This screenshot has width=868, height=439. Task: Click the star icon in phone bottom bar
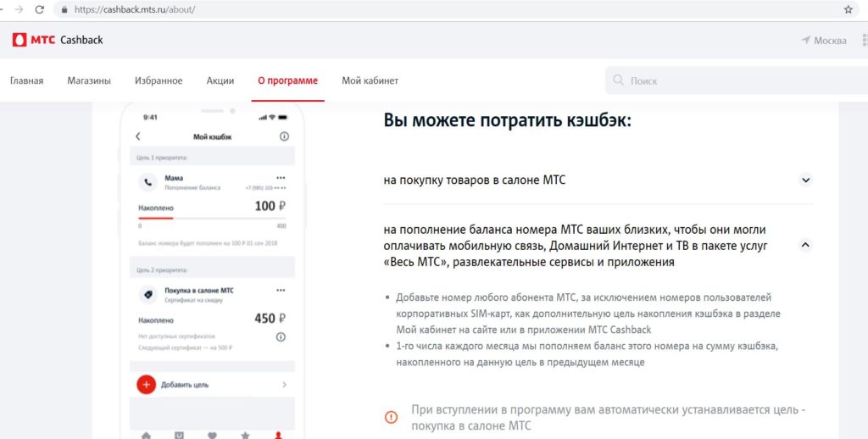pyautogui.click(x=245, y=435)
